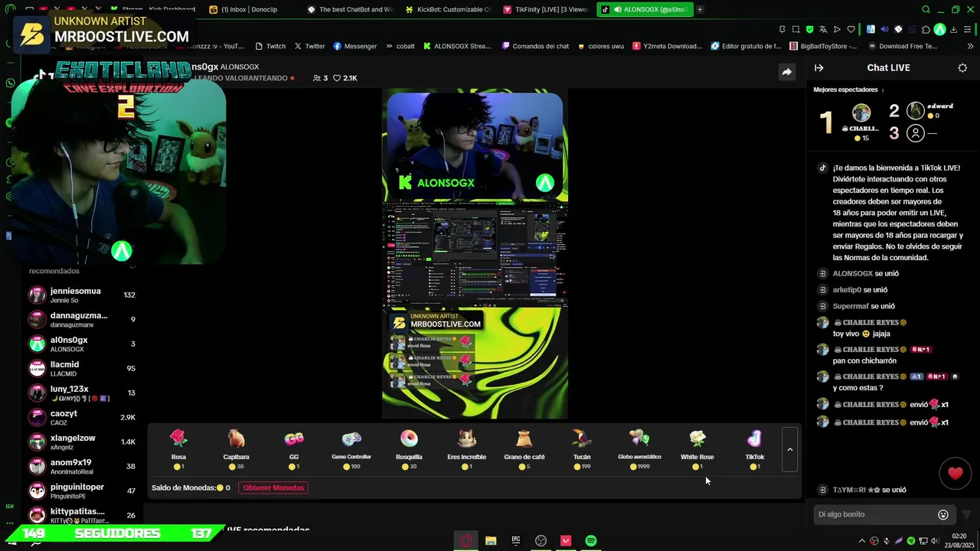Open the browser easy setup menu

pos(969,29)
